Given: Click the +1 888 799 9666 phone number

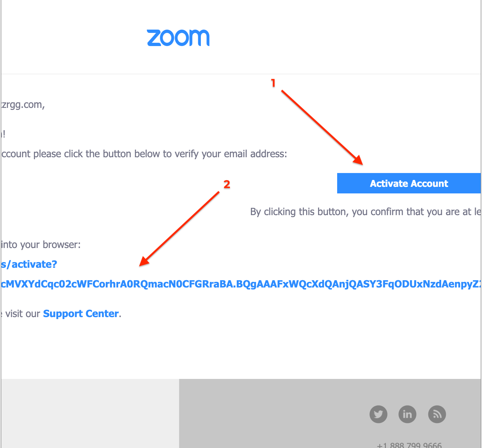Looking at the screenshot, I should [409, 445].
